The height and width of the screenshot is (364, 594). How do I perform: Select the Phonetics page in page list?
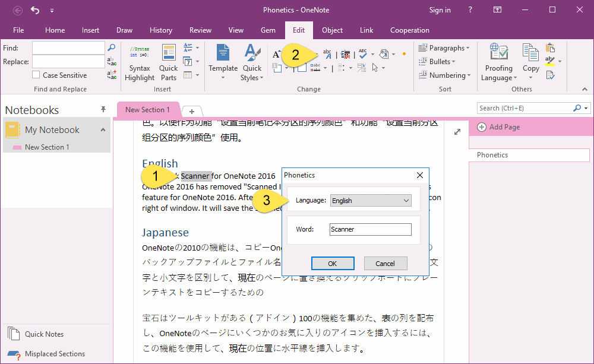(529, 155)
